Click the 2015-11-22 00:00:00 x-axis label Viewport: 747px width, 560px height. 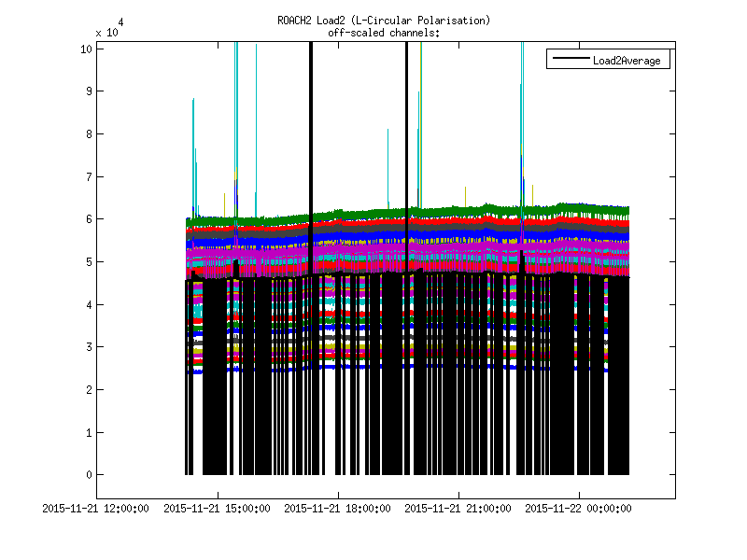point(578,509)
